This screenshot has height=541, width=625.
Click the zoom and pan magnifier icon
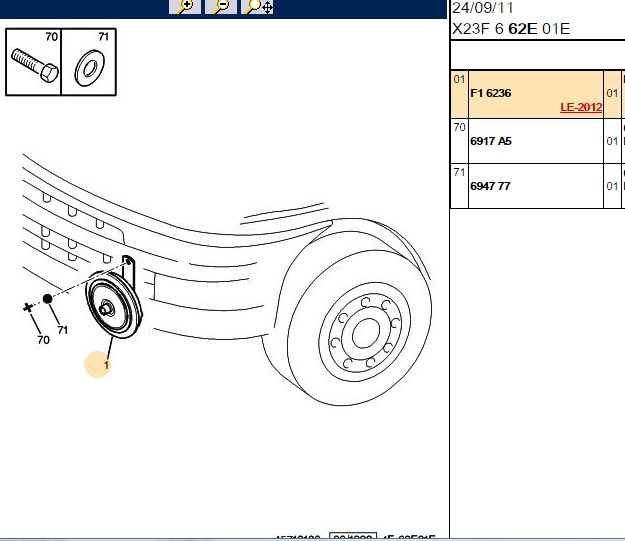coord(257,7)
